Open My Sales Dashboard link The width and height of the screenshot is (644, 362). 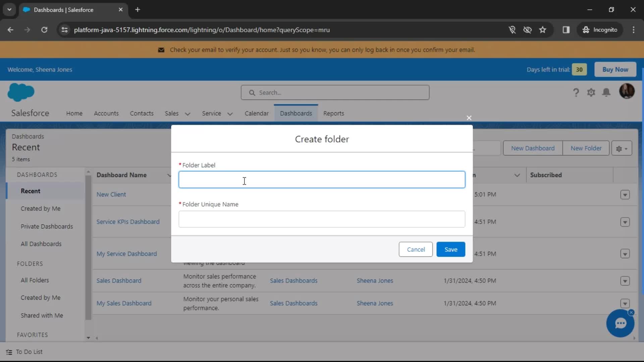[x=124, y=303]
